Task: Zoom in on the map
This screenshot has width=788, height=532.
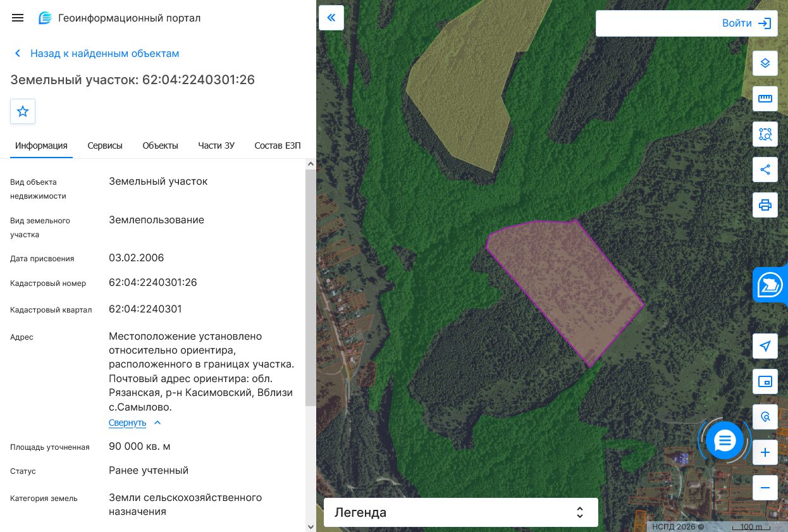Action: pos(765,452)
